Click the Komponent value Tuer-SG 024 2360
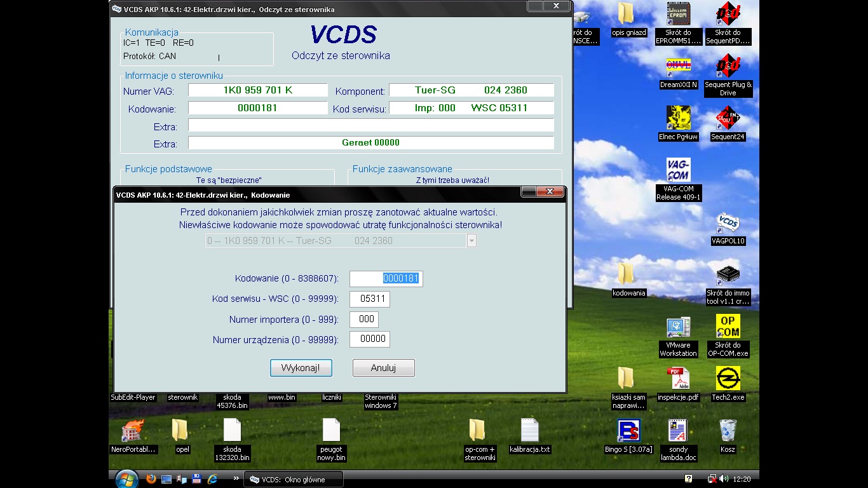The height and width of the screenshot is (488, 868). 471,90
